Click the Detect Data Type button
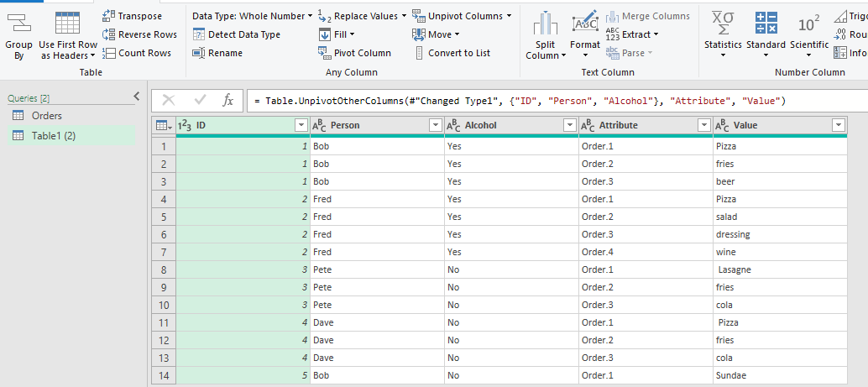 (x=237, y=34)
